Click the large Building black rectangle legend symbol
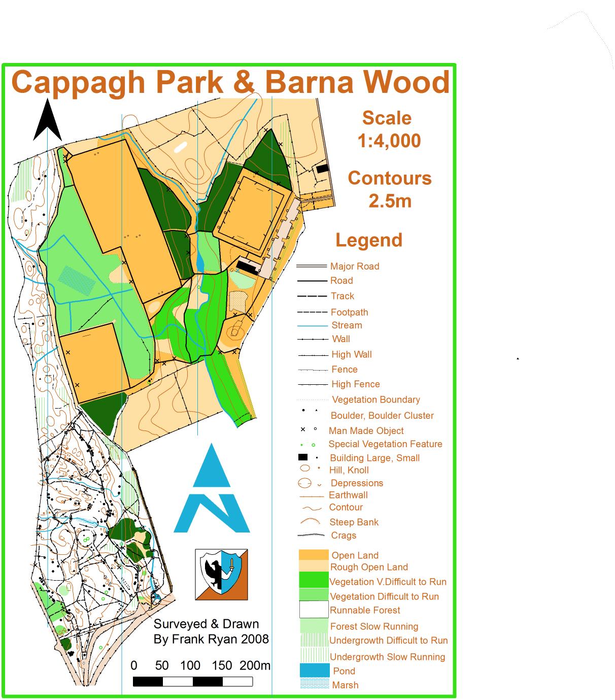The width and height of the screenshot is (615, 700). (303, 457)
